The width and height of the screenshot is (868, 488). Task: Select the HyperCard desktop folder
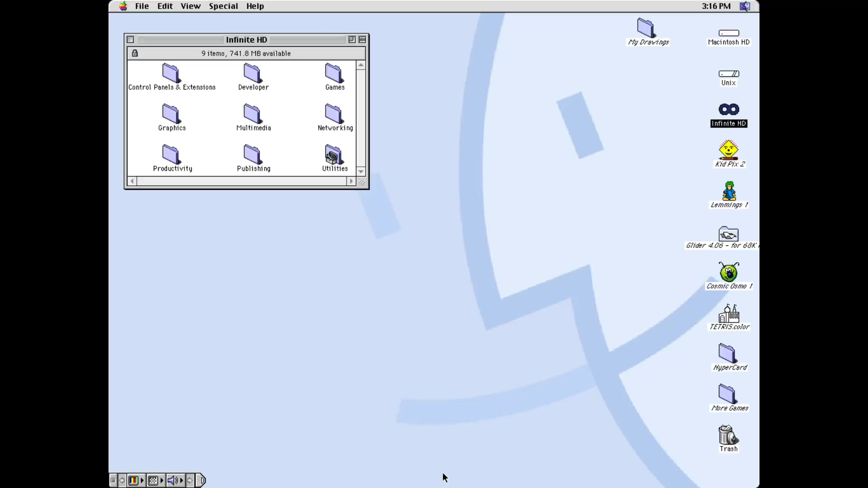(x=727, y=353)
